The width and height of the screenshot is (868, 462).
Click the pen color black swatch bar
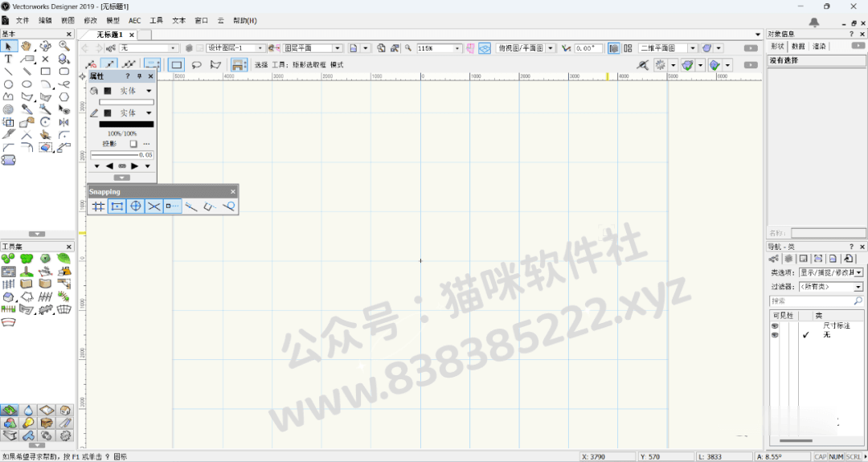pyautogui.click(x=126, y=124)
